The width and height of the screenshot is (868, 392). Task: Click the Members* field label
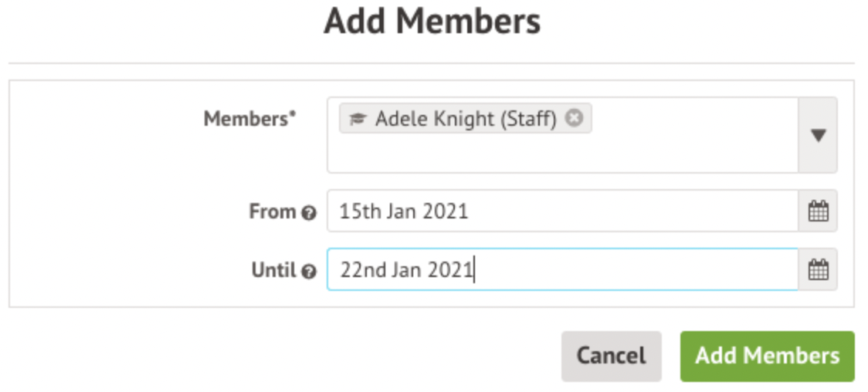point(249,119)
